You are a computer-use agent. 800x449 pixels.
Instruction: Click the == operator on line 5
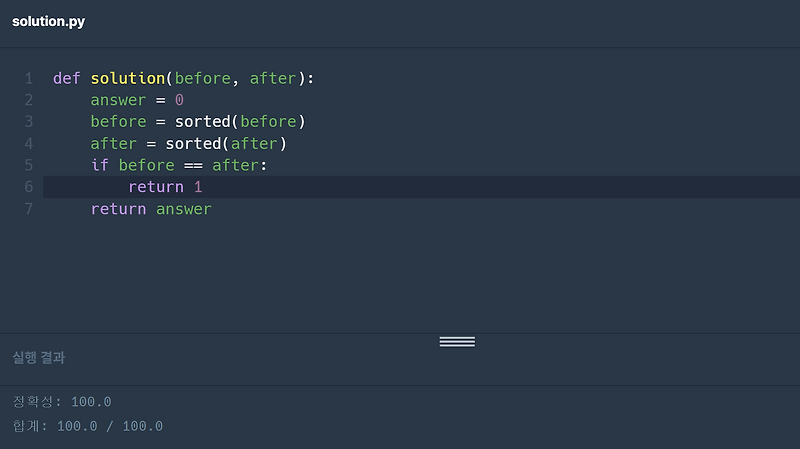tap(193, 165)
